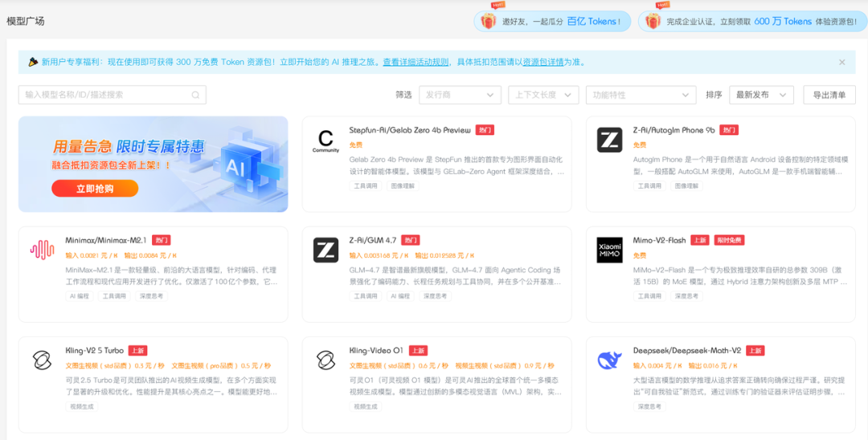Click 热门 badge on Gelab Zero card
The image size is (868, 440).
[x=485, y=130]
